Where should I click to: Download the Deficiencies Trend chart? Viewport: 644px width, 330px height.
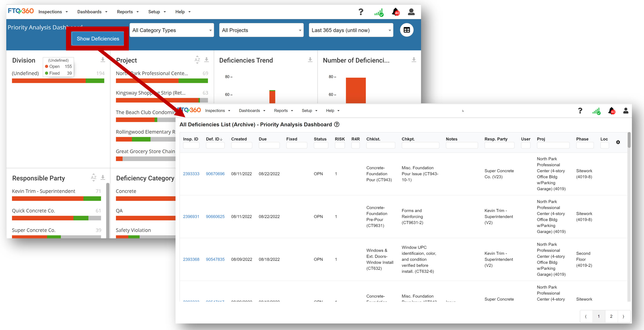[310, 60]
